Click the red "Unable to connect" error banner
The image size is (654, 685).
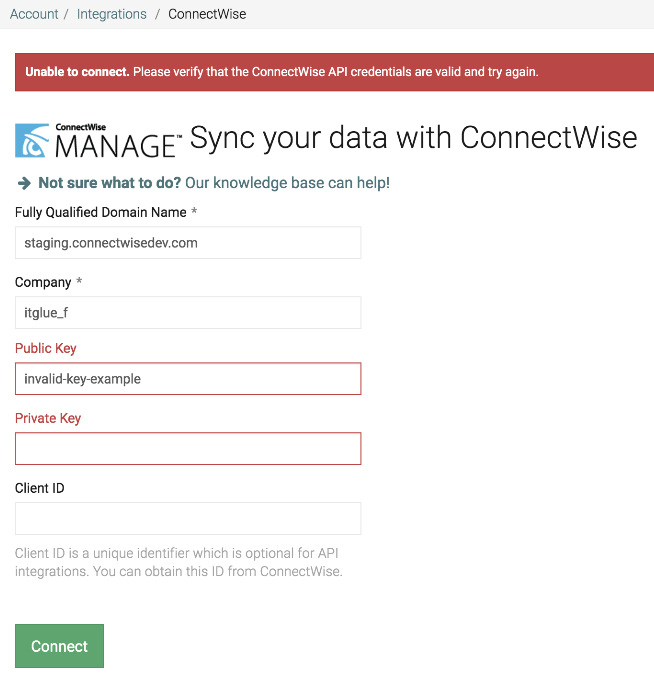point(334,72)
